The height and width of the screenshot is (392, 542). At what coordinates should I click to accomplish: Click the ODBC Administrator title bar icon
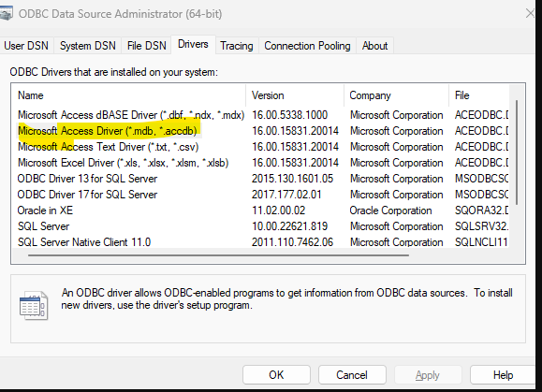(6, 13)
